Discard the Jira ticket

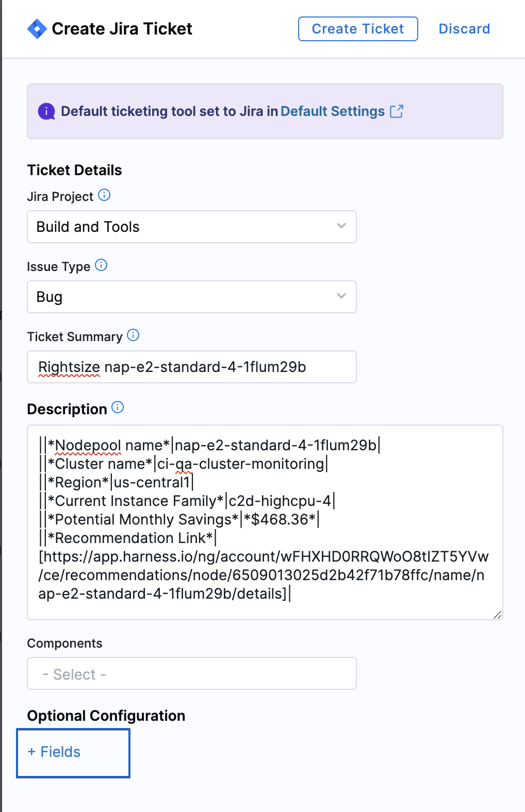click(x=464, y=29)
